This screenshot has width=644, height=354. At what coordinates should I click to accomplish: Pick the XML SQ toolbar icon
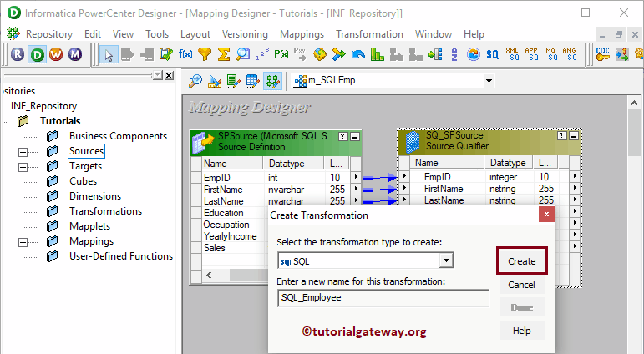pos(512,53)
